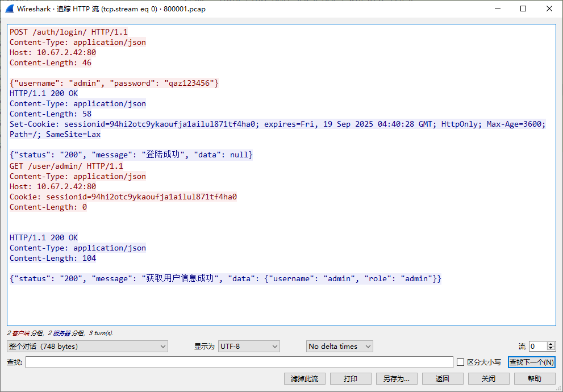The image size is (563, 392).
Task: Close the dialog with the 关闭 button
Action: click(489, 378)
